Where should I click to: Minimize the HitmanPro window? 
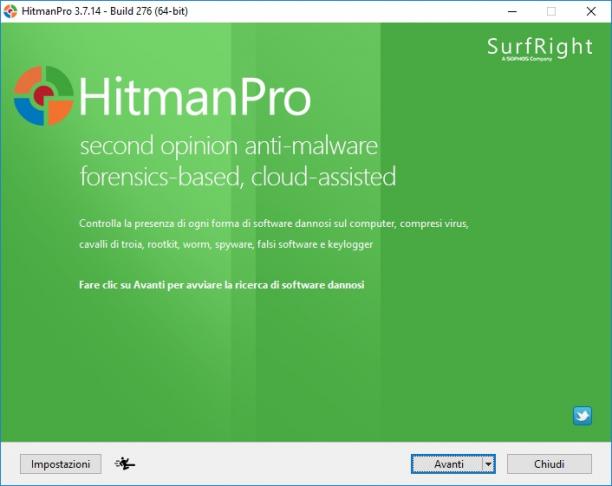[x=512, y=11]
